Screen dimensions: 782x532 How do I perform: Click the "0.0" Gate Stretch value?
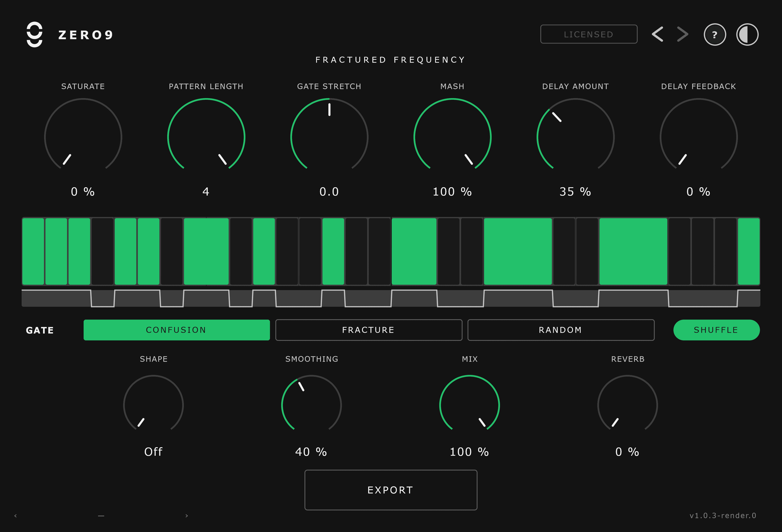click(x=329, y=192)
